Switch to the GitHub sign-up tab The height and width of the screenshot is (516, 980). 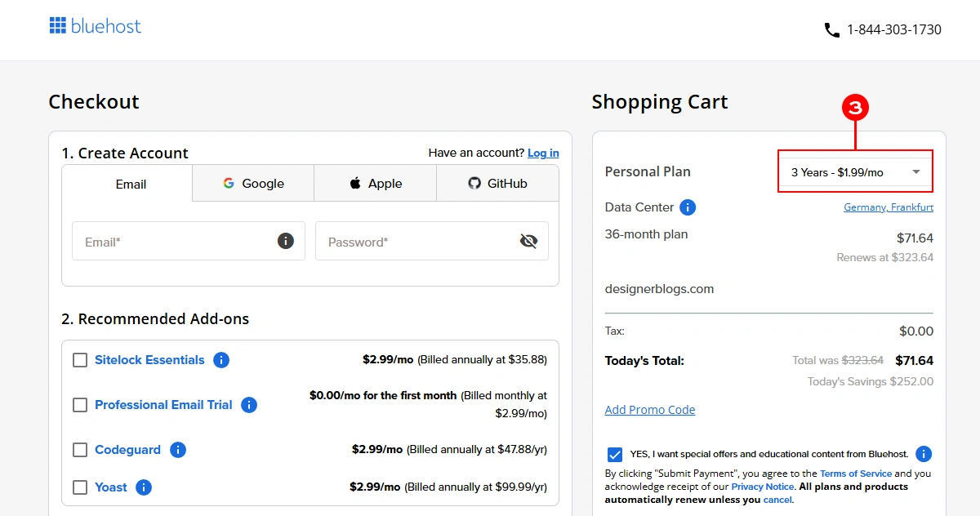point(497,183)
